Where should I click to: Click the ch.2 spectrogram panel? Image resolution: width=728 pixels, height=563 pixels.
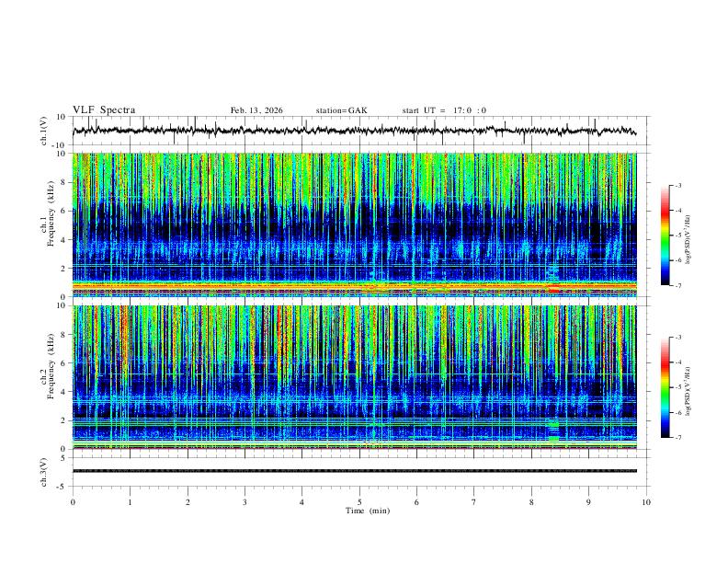pyautogui.click(x=354, y=377)
